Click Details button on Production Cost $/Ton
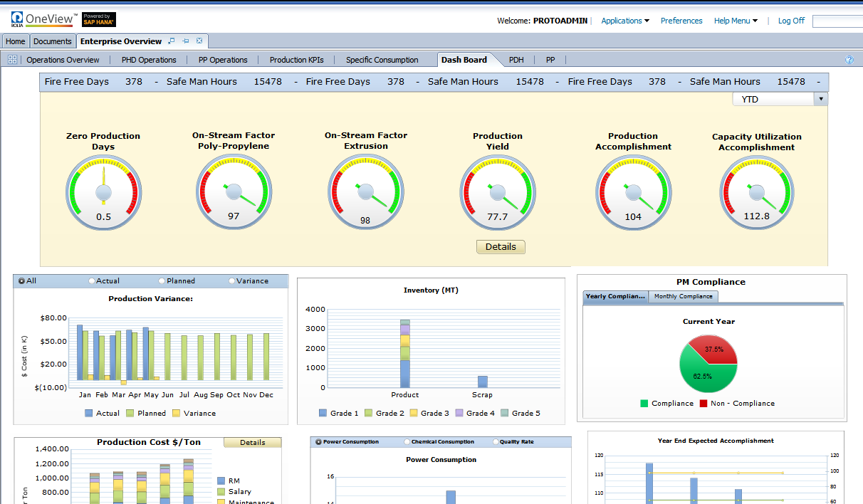 point(252,442)
